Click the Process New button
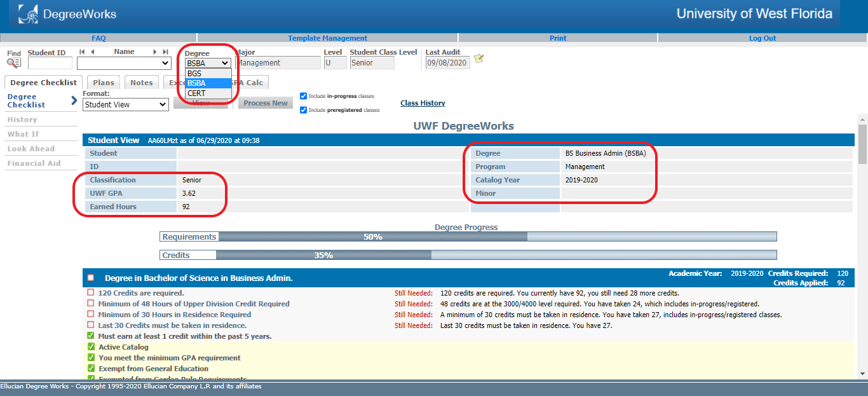Image resolution: width=868 pixels, height=396 pixels. 265,103
